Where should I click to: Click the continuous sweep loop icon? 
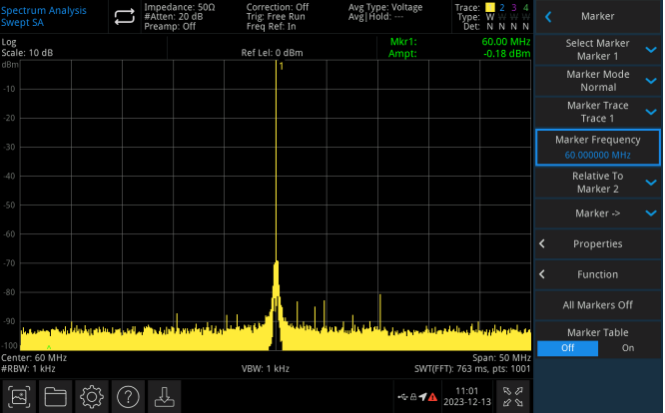point(125,17)
